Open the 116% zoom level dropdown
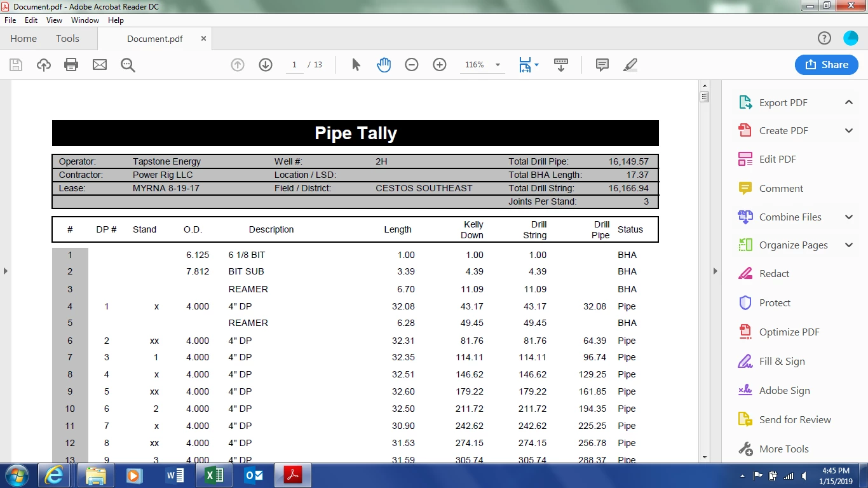Screen dimensions: 868x488 tap(498, 65)
